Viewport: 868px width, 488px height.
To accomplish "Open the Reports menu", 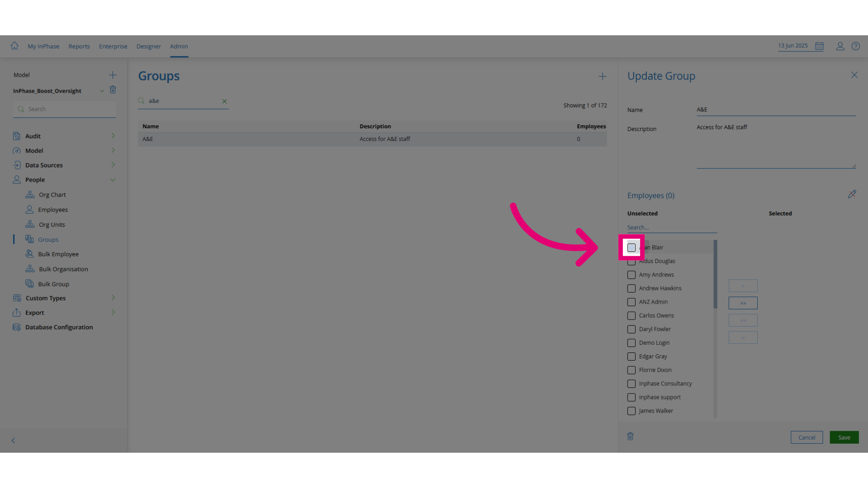I will (79, 46).
